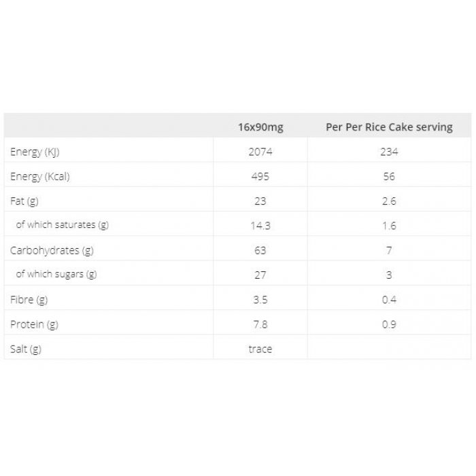
Task: Select the Salt (g) row label
Action: pyautogui.click(x=26, y=349)
